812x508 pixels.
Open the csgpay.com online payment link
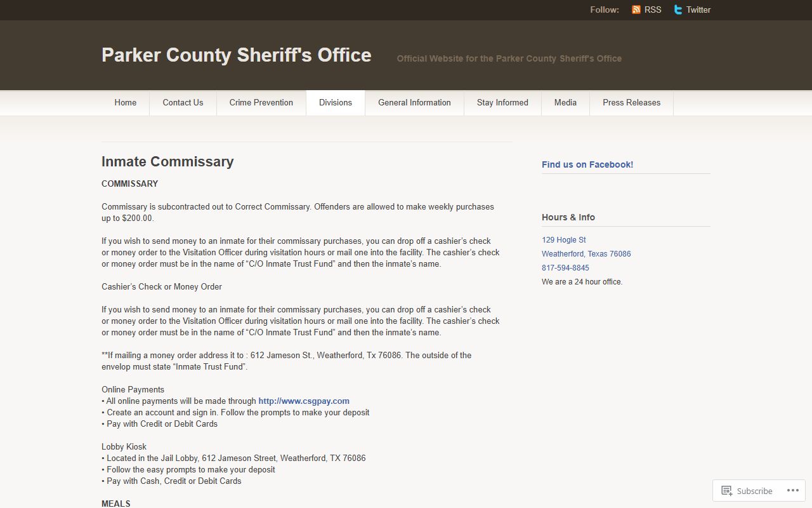coord(304,401)
